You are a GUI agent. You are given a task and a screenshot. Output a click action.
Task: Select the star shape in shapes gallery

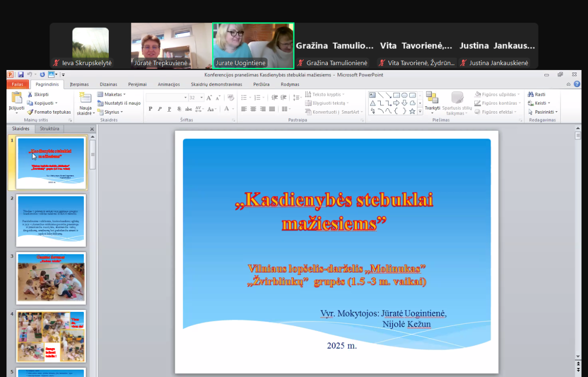tap(412, 112)
